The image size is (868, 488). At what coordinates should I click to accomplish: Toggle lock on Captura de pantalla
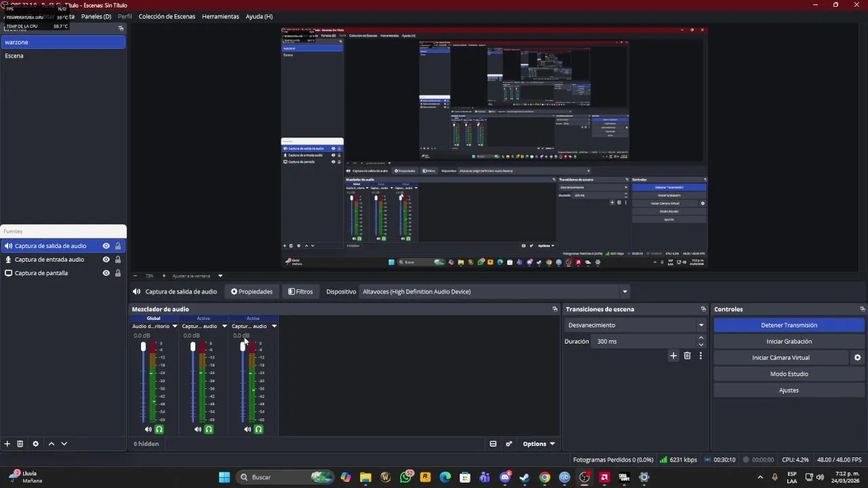click(x=118, y=273)
